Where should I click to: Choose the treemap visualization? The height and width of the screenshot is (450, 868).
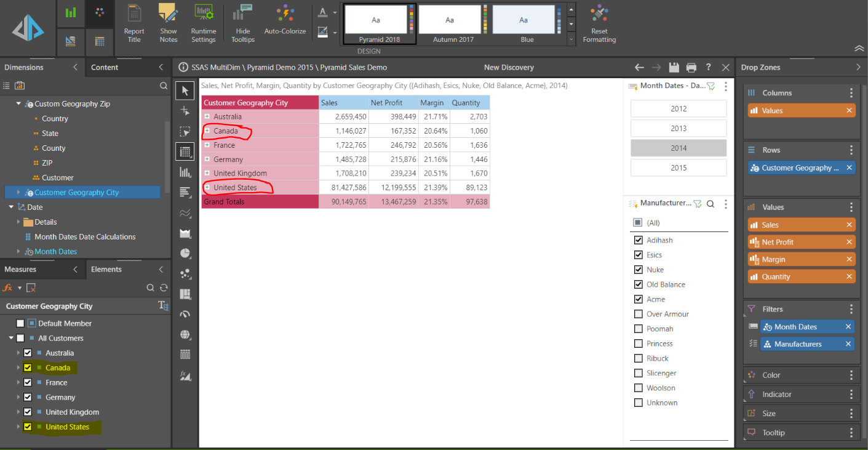(x=185, y=294)
